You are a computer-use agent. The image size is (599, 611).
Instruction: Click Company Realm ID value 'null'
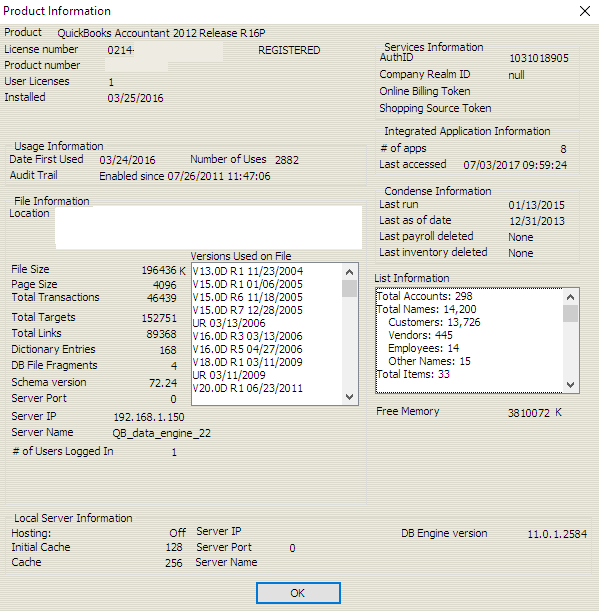coord(516,75)
